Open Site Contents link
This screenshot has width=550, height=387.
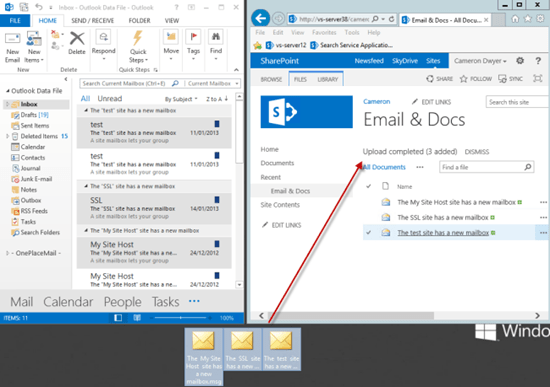pos(280,205)
